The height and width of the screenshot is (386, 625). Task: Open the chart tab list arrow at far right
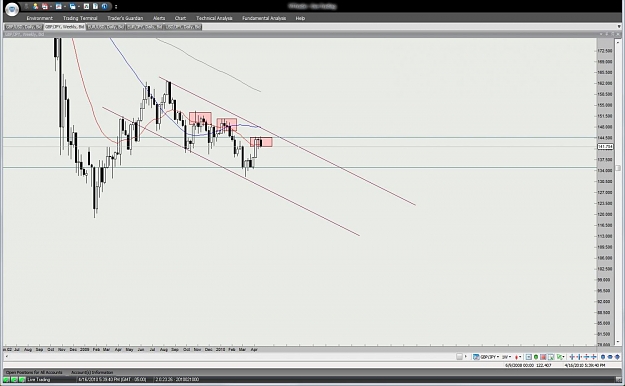pyautogui.click(x=618, y=27)
